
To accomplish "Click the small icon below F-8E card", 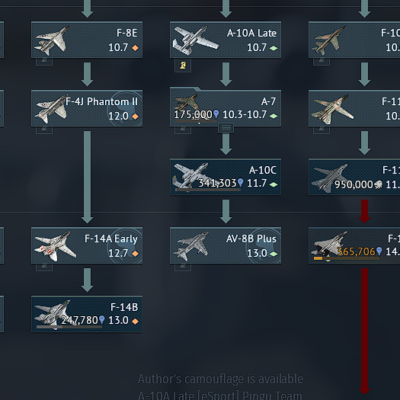I will click(x=44, y=61).
